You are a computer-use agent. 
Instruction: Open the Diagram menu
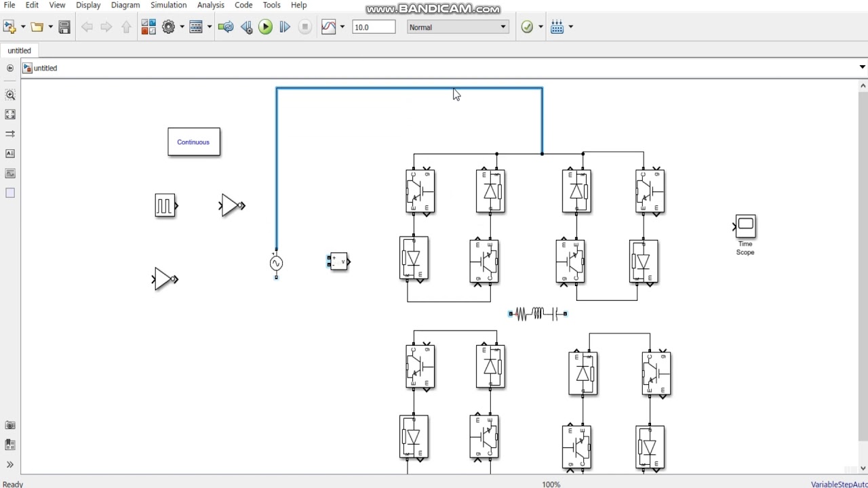click(x=125, y=5)
